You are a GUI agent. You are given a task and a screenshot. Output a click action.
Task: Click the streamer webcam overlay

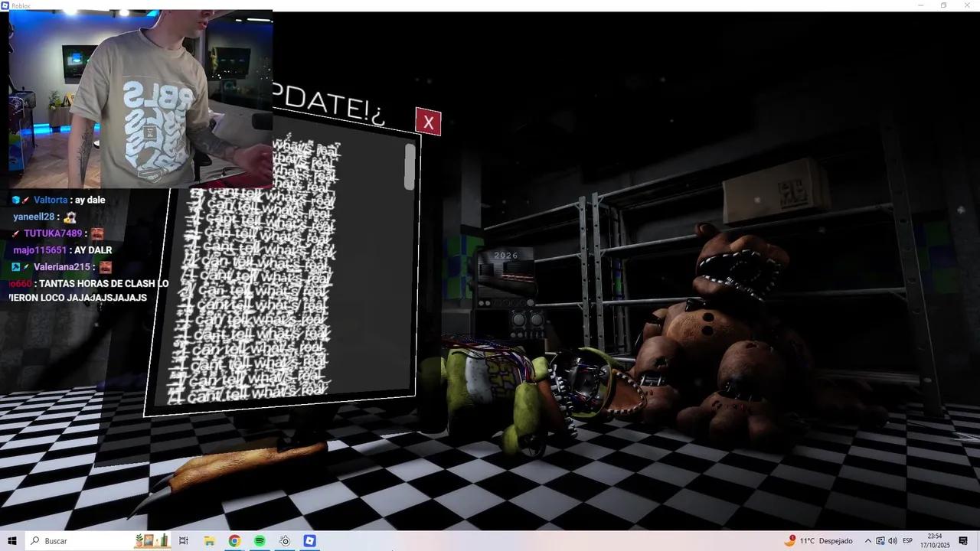pos(141,99)
